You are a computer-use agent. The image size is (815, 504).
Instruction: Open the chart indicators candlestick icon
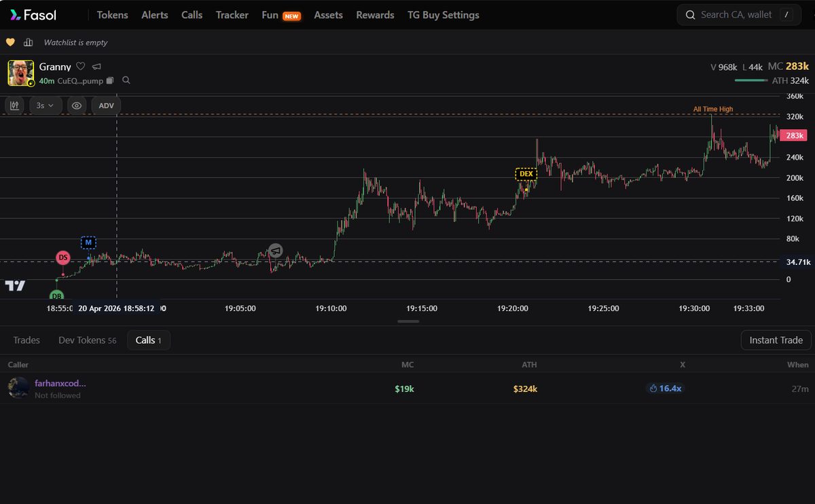(15, 105)
